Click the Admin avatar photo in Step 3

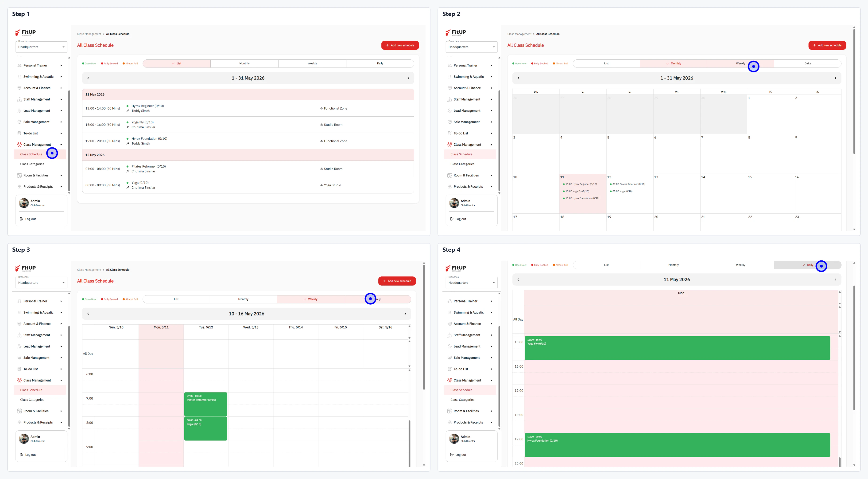click(x=24, y=439)
